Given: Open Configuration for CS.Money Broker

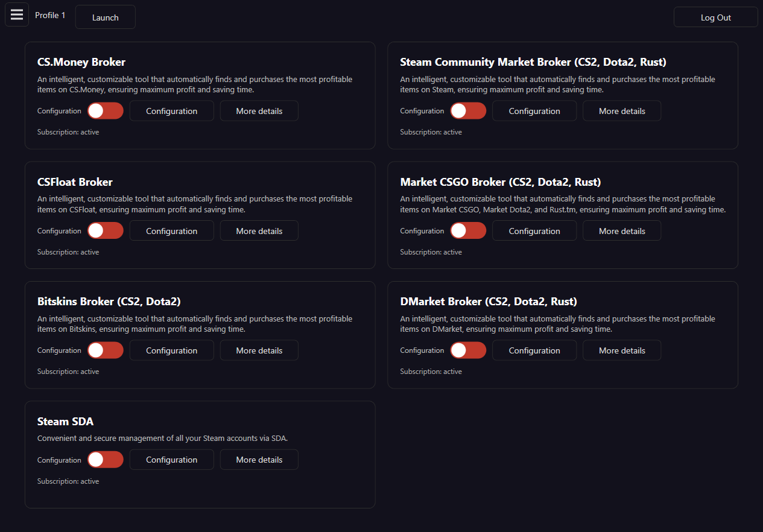Looking at the screenshot, I should click(171, 111).
